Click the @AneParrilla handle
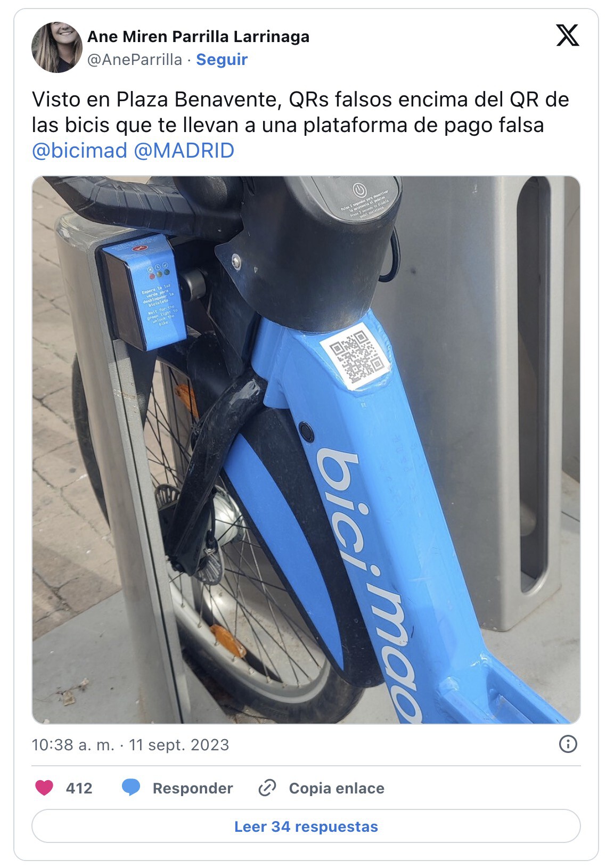606x868 pixels. pos(135,59)
